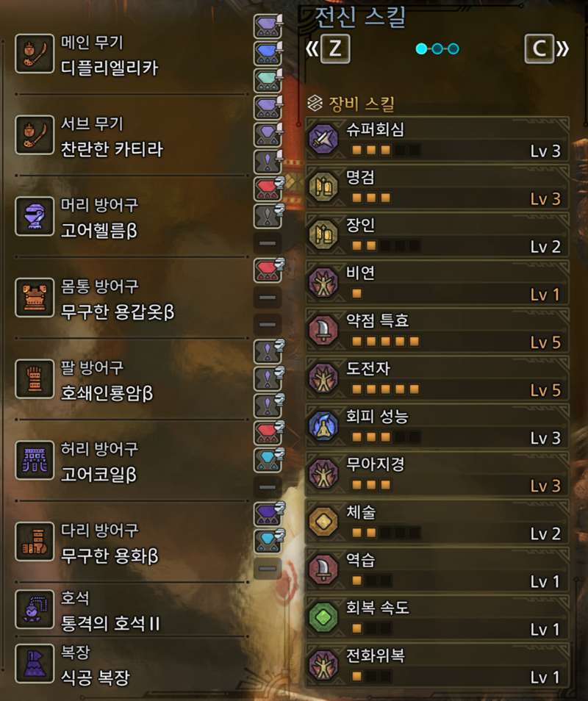Select the 식공 복장 mantle icon
The width and height of the screenshot is (588, 701).
click(x=35, y=664)
